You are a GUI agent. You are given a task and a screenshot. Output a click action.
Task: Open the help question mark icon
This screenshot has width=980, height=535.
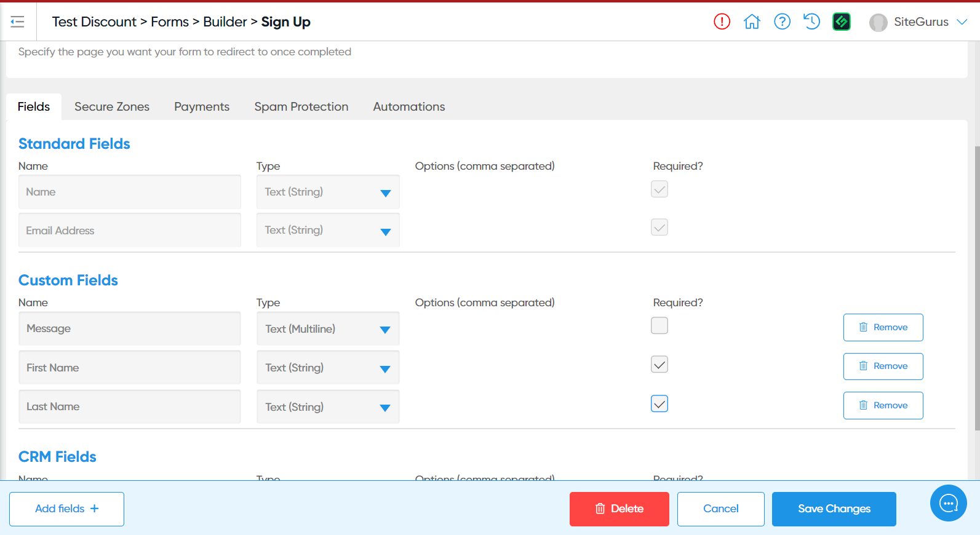[x=782, y=22]
